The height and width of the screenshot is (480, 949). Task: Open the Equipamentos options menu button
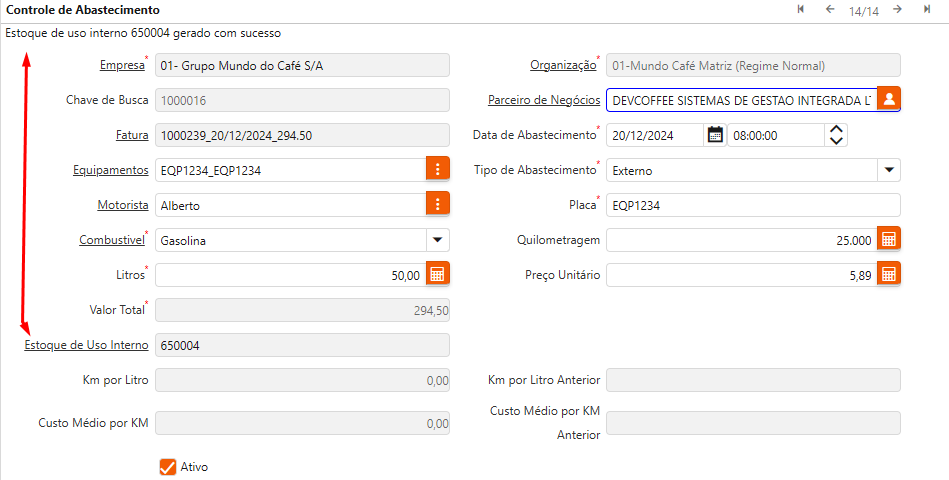click(437, 170)
